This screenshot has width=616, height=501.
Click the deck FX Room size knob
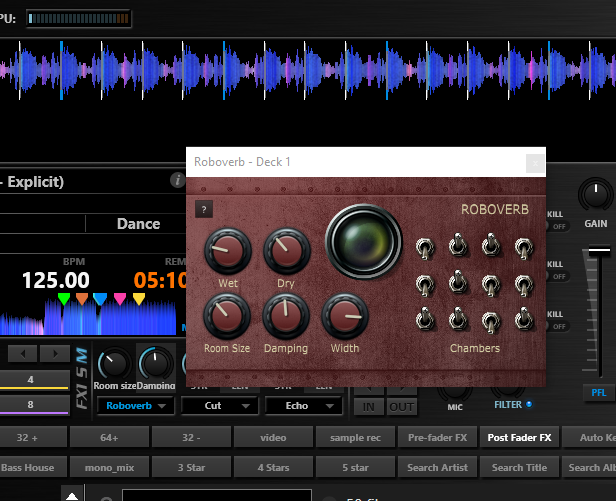pyautogui.click(x=114, y=364)
